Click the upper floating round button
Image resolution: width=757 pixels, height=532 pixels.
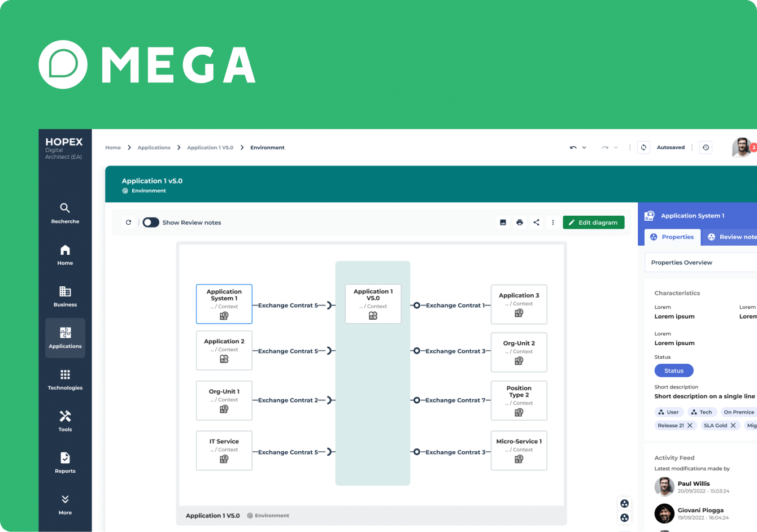pos(624,504)
